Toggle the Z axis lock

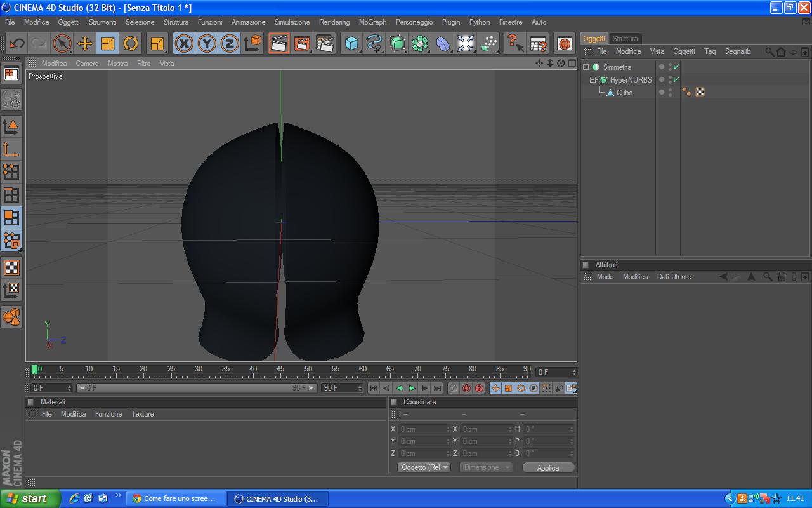[230, 43]
